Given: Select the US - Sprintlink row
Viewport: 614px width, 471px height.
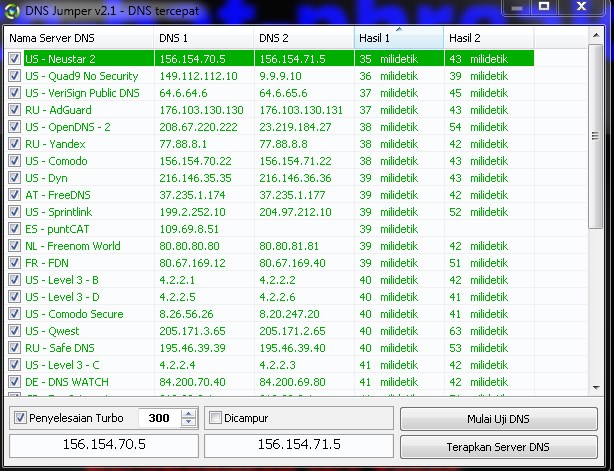Looking at the screenshot, I should (269, 212).
